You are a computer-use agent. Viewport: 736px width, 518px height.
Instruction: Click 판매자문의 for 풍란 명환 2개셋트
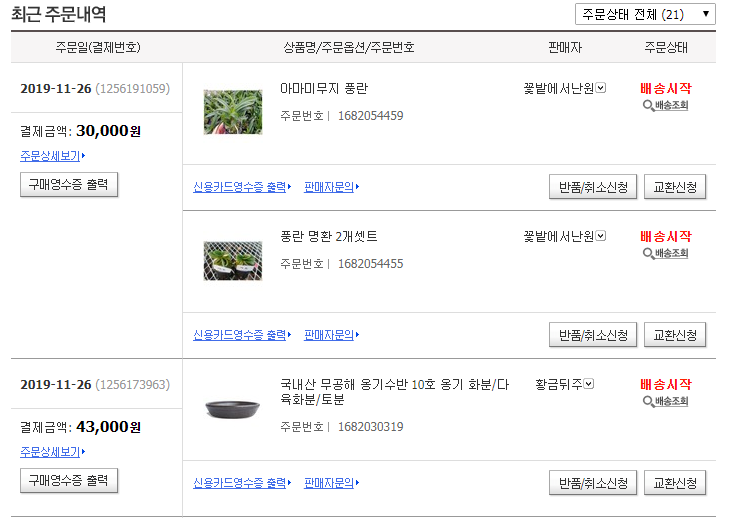click(x=331, y=335)
